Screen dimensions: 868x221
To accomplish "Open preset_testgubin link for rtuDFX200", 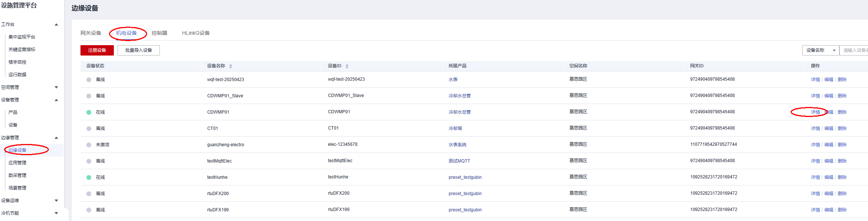I will point(465,194).
